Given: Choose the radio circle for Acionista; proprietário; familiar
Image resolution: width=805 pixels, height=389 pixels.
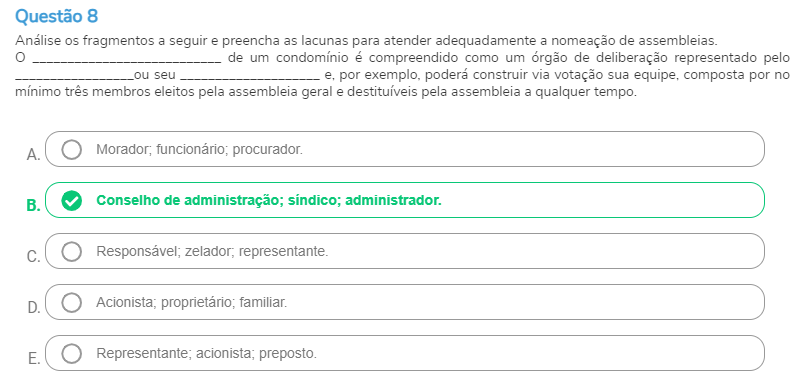Looking at the screenshot, I should pos(71,303).
